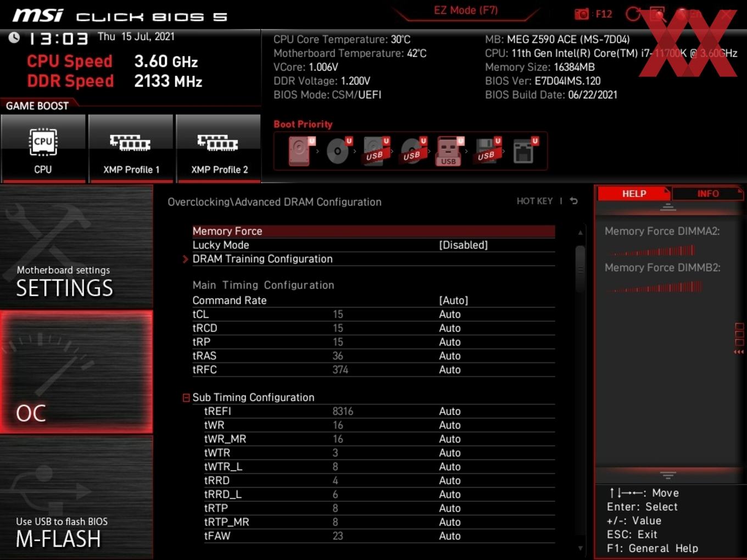
Task: Click the breadcrumb Overclocking\Advanced DRAM Configuration
Action: [275, 201]
